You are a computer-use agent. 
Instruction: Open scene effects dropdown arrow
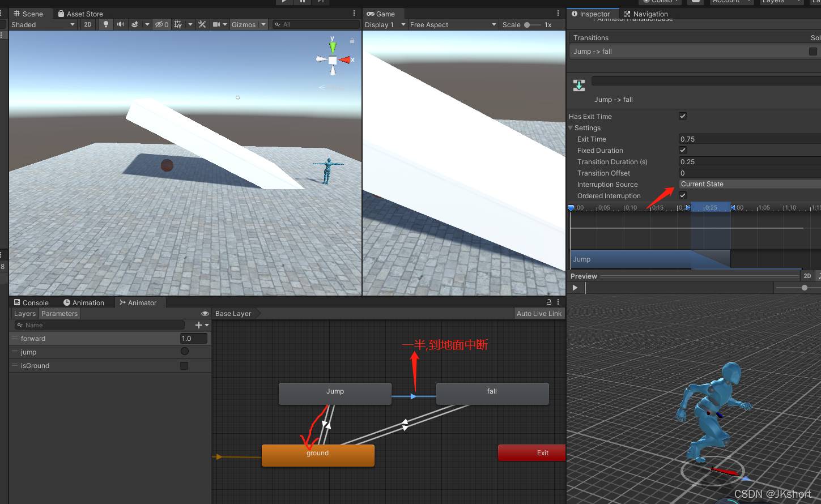click(x=147, y=24)
